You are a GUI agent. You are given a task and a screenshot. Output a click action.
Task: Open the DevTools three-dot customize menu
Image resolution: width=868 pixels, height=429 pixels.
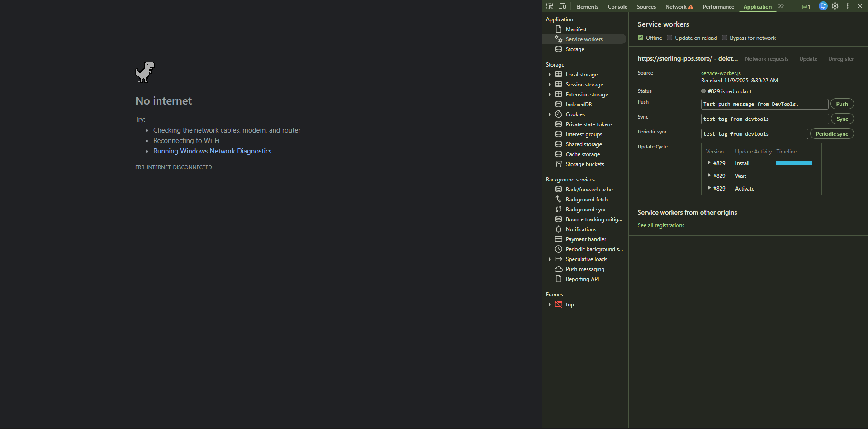(x=848, y=6)
